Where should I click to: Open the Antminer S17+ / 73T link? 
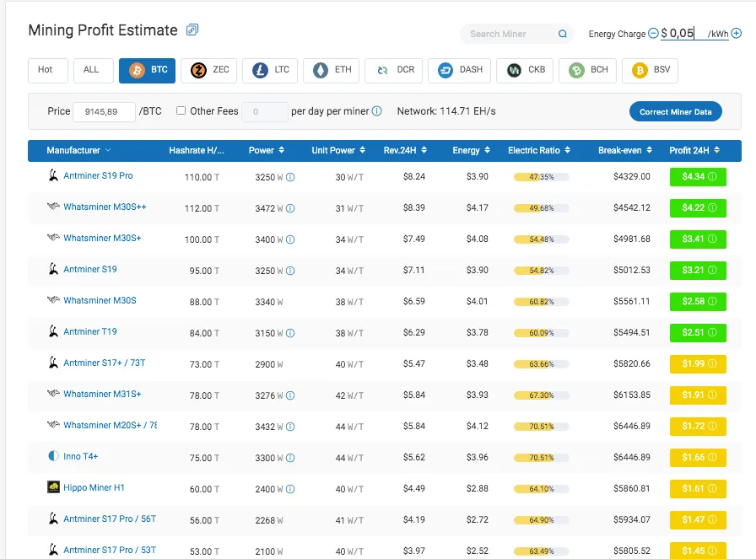tap(104, 363)
